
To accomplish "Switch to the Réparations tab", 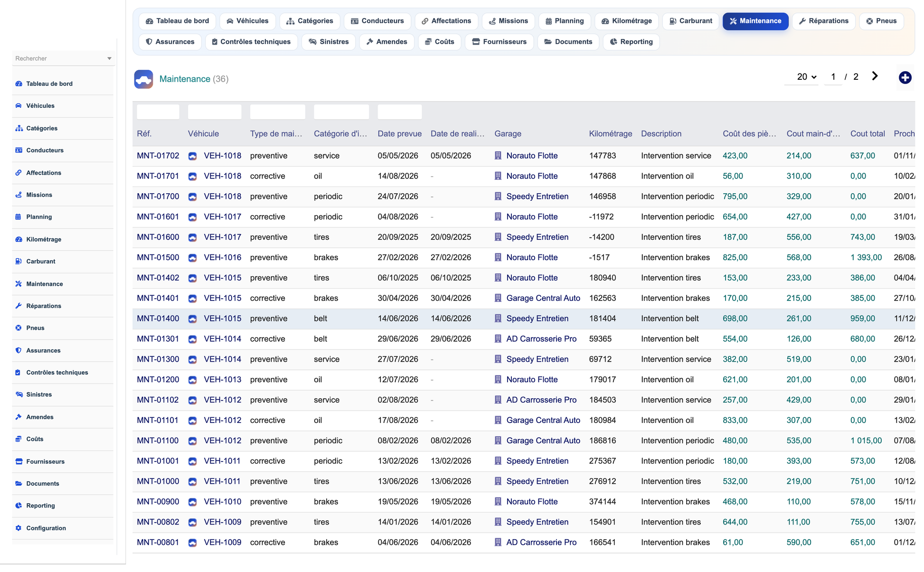I will tap(823, 21).
